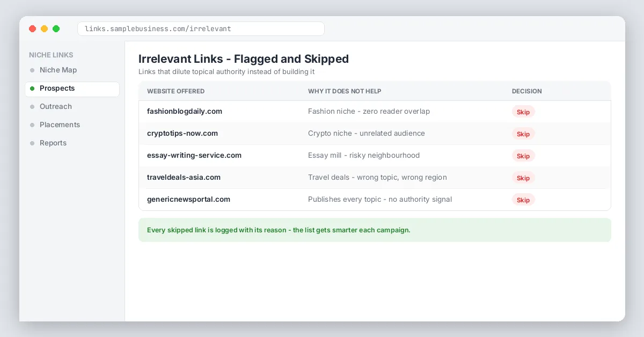
Task: Click Skip badge for cryptotips-now.com
Action: pos(523,134)
